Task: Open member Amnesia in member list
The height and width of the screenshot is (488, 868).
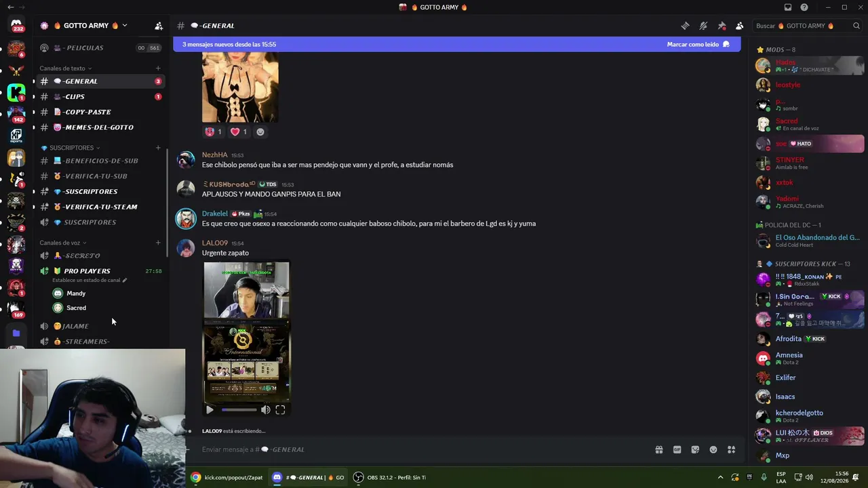Action: [x=810, y=358]
